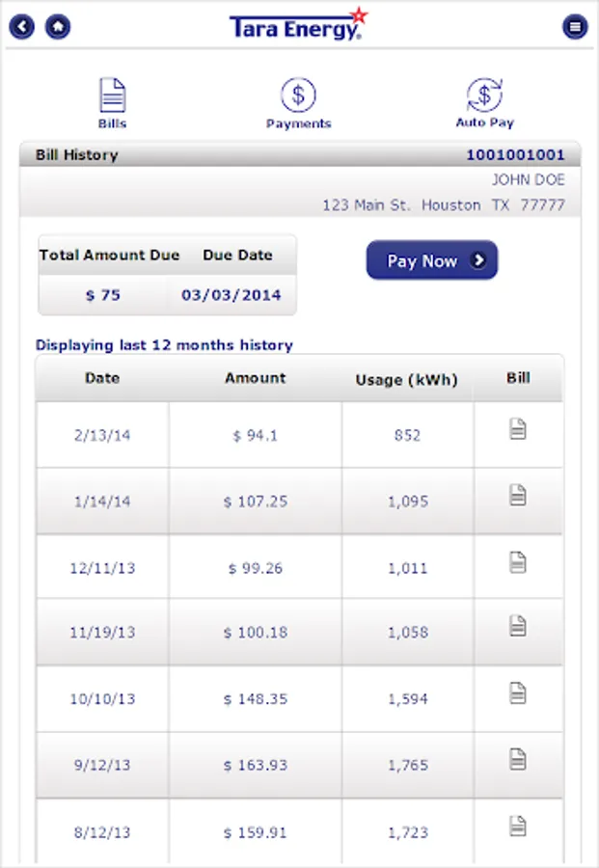The height and width of the screenshot is (868, 599).
Task: Select the $ 163.93 amount cell
Action: click(x=256, y=765)
